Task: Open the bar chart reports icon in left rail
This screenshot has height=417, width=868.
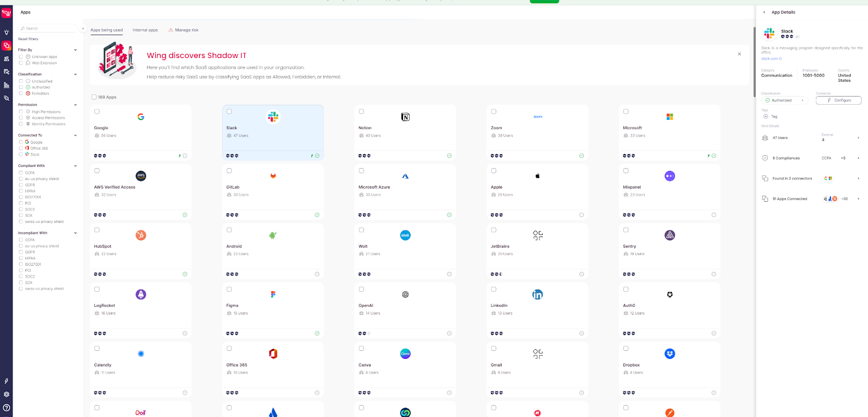Action: [x=7, y=85]
